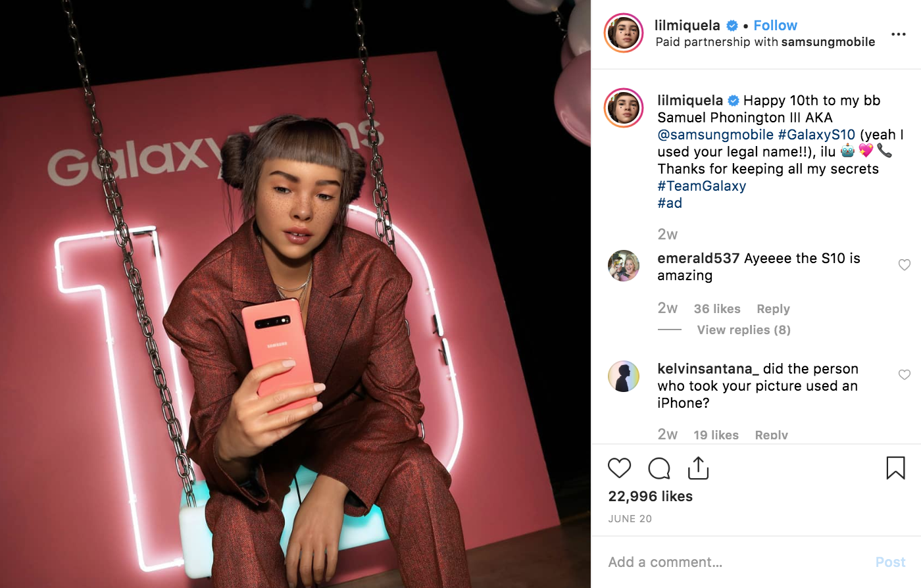Open lilmiquela's profile picture in the header
921x588 pixels.
pyautogui.click(x=624, y=33)
